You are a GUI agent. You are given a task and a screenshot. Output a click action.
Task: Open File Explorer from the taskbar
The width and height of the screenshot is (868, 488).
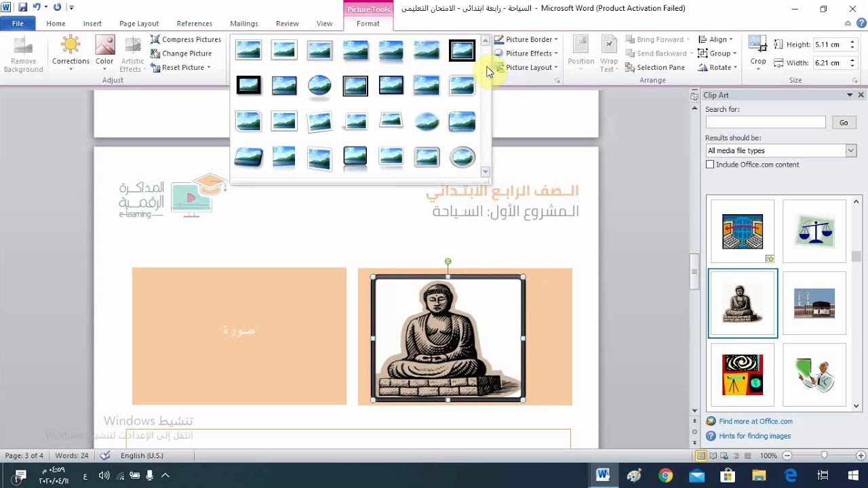[x=759, y=475]
